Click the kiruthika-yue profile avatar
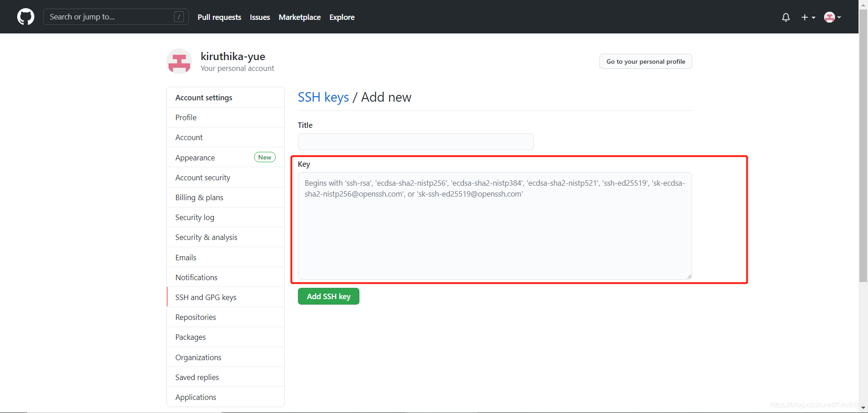The image size is (868, 413). pyautogui.click(x=179, y=61)
